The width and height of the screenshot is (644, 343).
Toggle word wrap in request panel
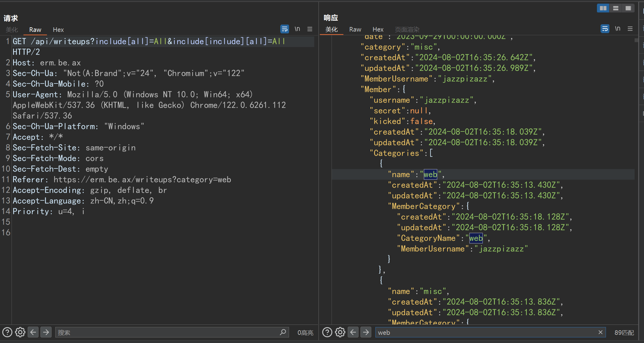(285, 29)
